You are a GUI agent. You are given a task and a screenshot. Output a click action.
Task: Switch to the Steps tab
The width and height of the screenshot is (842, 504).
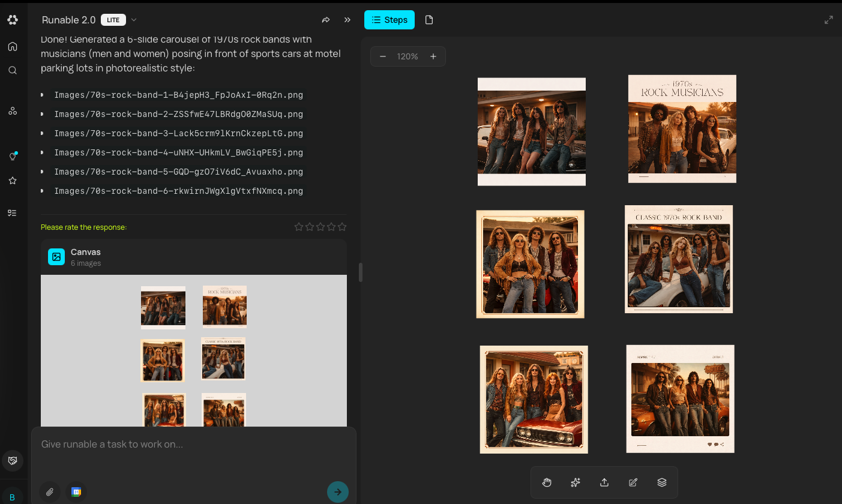pyautogui.click(x=389, y=20)
